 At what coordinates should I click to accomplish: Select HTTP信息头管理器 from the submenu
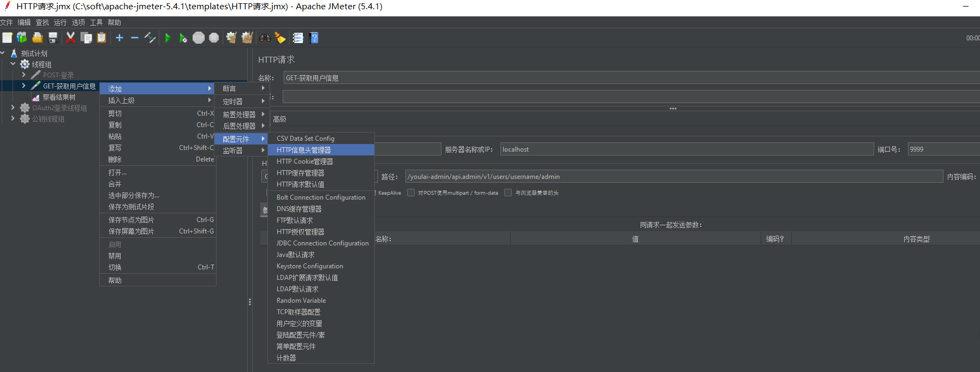(321, 150)
